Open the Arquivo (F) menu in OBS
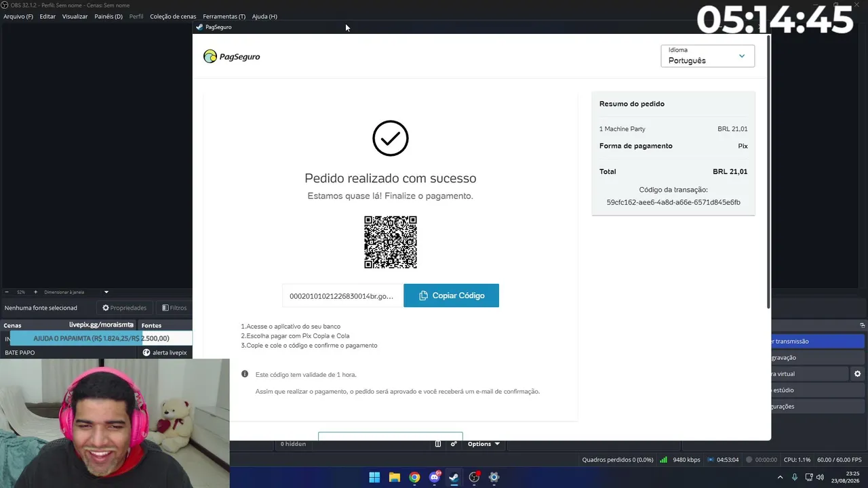The height and width of the screenshot is (488, 868). [x=18, y=16]
